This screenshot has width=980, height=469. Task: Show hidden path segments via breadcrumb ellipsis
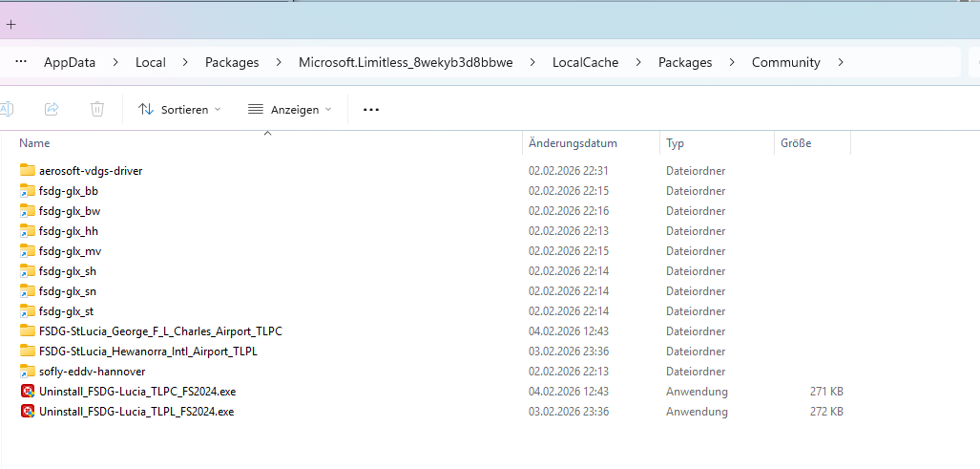point(21,63)
